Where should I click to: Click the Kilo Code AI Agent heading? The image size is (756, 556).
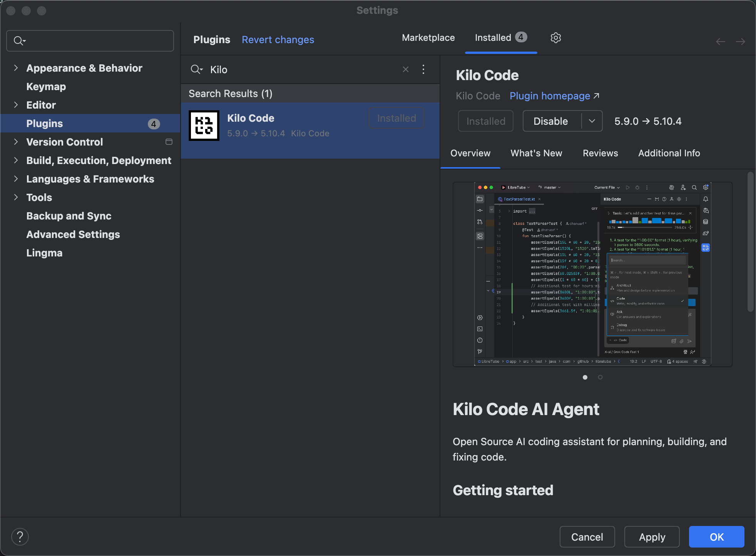pos(526,409)
